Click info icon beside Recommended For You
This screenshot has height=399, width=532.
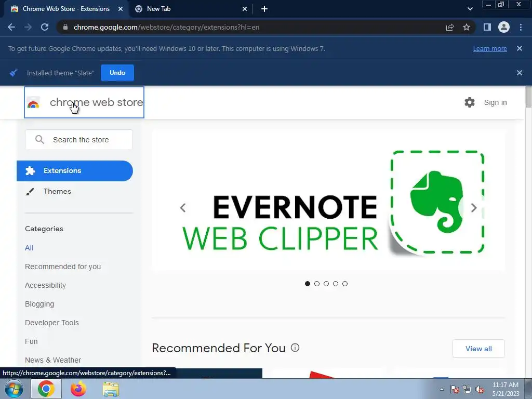click(295, 348)
